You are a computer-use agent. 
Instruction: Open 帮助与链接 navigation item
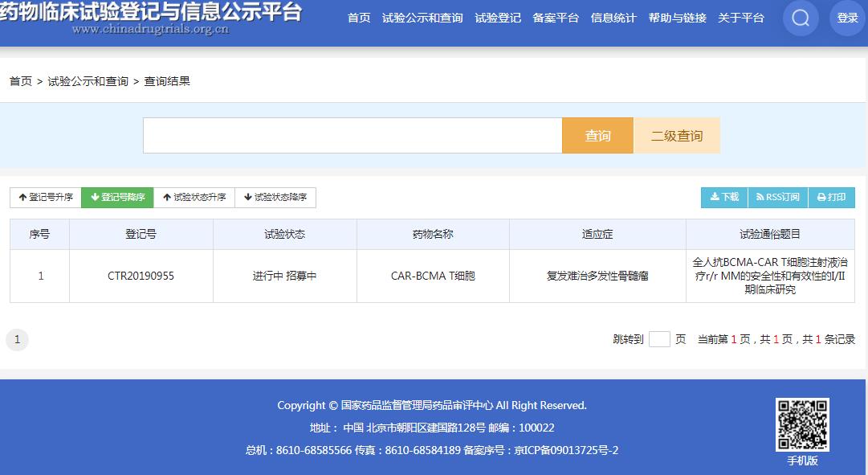[677, 18]
